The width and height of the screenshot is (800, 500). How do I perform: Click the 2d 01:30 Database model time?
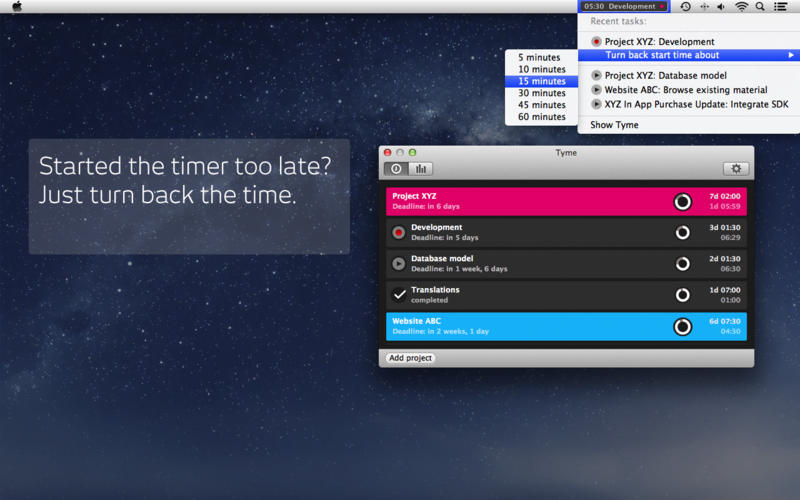(724, 259)
